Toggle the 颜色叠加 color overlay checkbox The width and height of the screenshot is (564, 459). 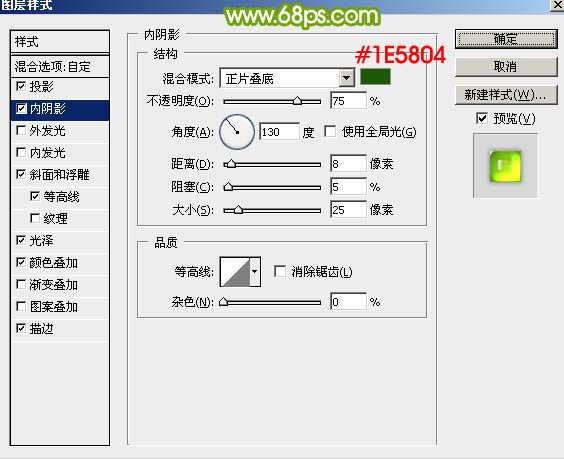(21, 262)
